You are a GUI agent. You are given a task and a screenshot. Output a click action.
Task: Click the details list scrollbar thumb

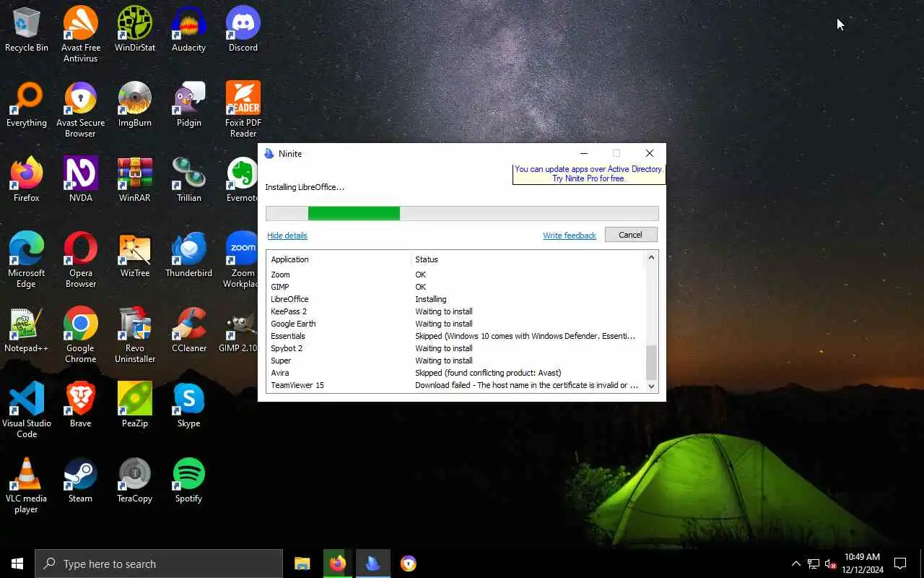click(651, 362)
